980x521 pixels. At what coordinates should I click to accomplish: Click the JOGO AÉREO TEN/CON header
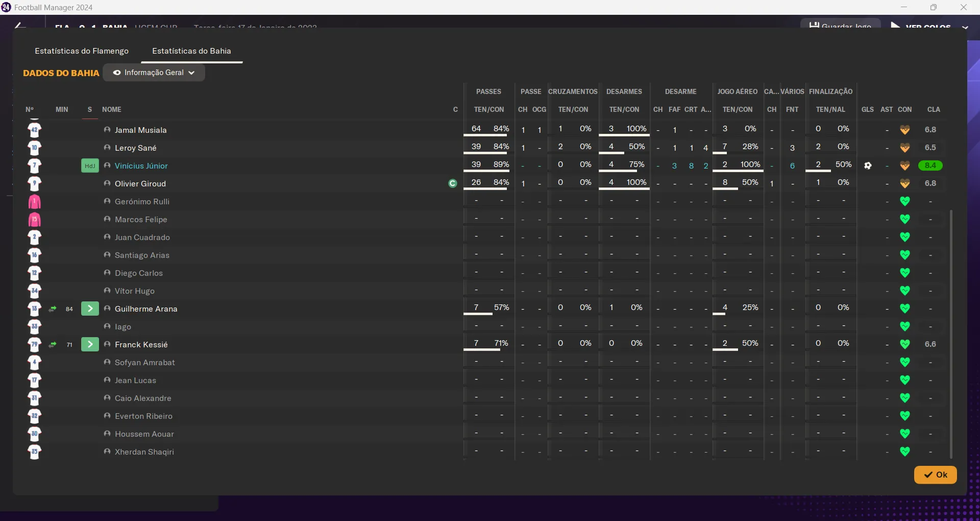[738, 110]
